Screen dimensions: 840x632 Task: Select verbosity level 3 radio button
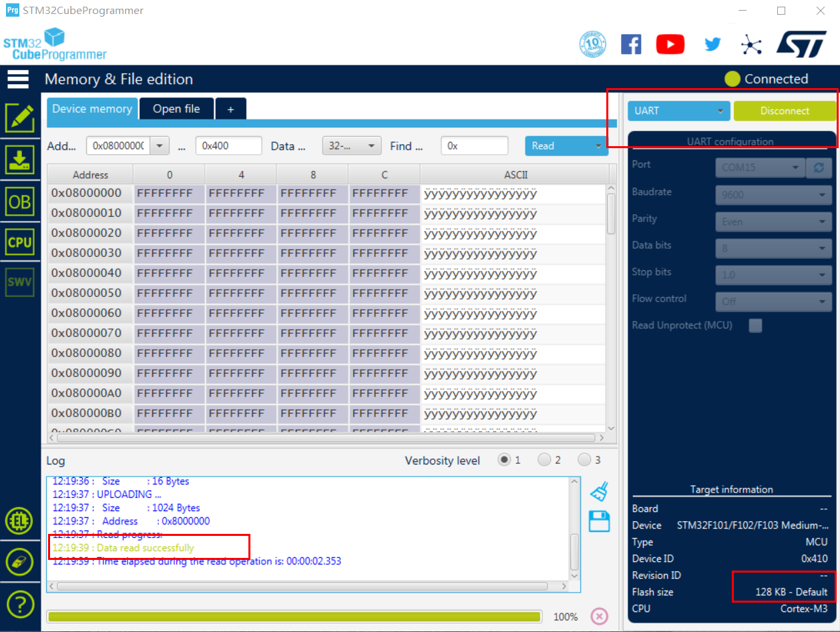[584, 460]
